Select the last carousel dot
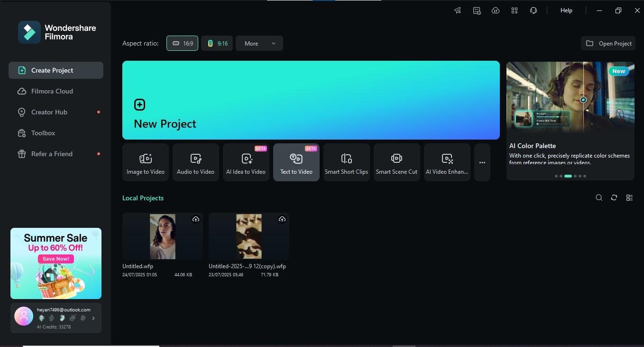Viewport: 644px width, 347px height. click(585, 176)
